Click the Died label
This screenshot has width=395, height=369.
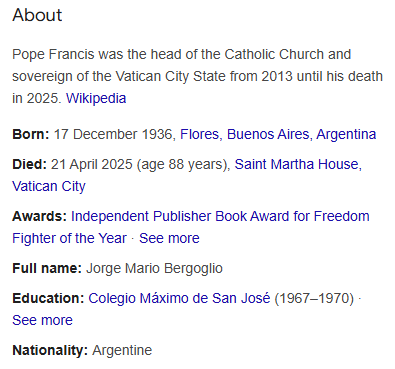(x=29, y=164)
